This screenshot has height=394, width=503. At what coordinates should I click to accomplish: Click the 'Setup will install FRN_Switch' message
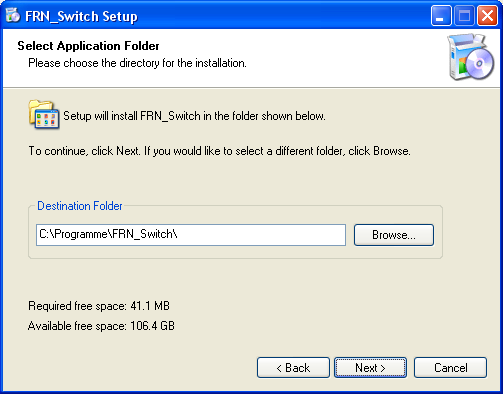(x=194, y=116)
